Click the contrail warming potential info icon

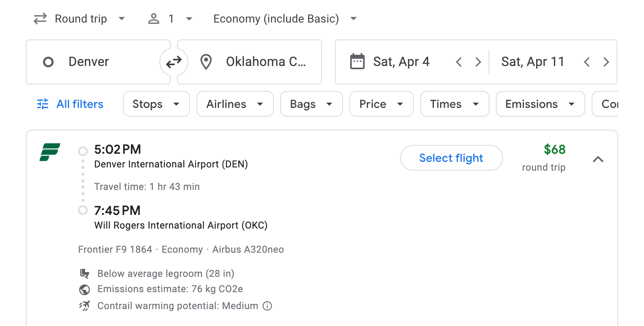[x=267, y=306]
